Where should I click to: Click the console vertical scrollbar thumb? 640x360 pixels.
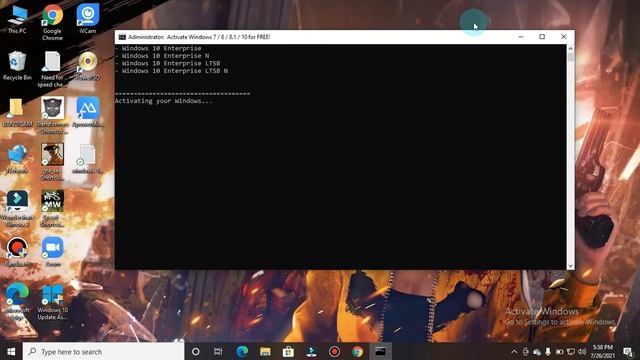[x=570, y=57]
